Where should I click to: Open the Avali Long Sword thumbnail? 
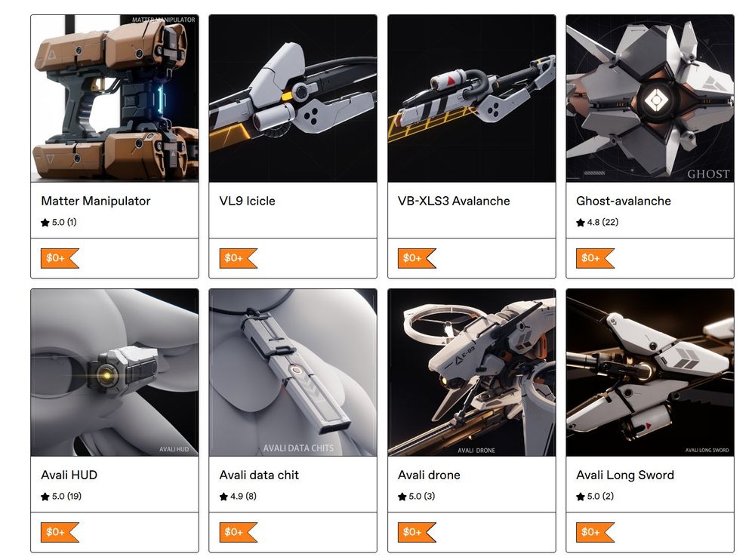[x=650, y=372]
